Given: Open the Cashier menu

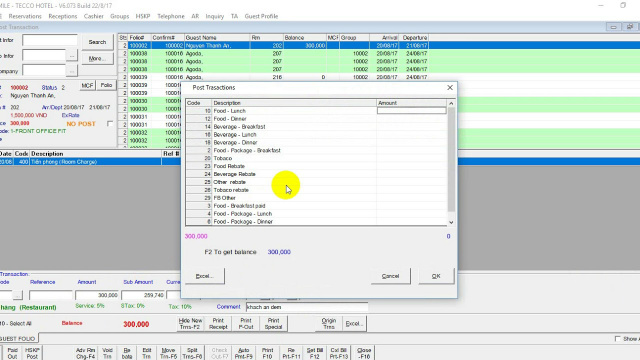Looking at the screenshot, I should pos(93,16).
